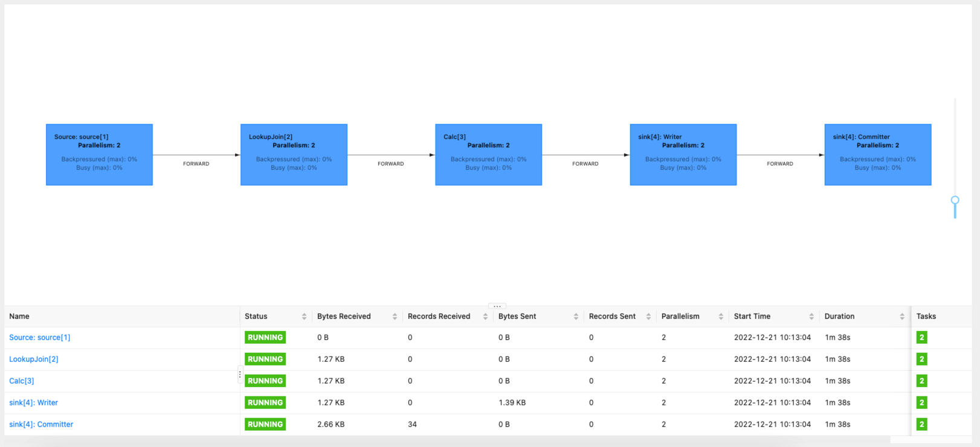Open sink[4]: Committer link in table
This screenshot has height=447, width=980.
(41, 425)
